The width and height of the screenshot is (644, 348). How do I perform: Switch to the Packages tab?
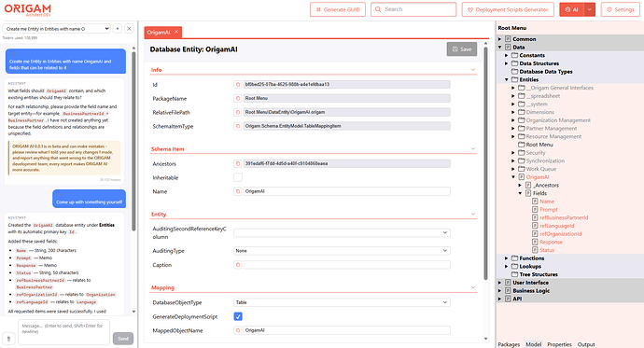[x=509, y=344]
